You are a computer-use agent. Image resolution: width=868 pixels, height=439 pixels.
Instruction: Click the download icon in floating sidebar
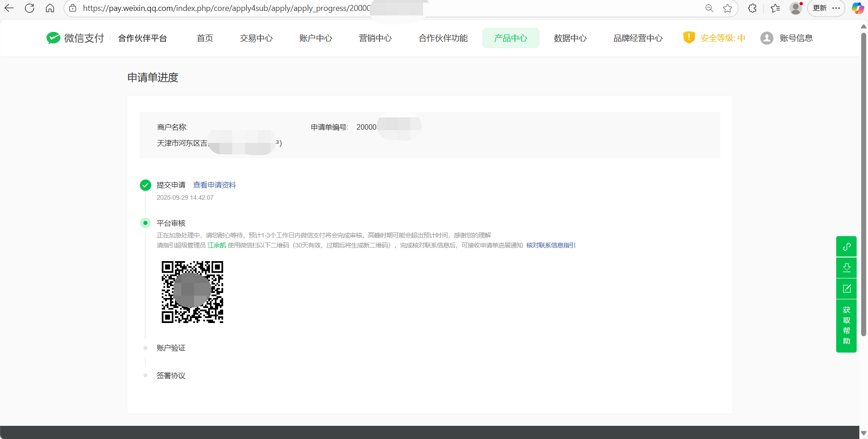click(846, 267)
